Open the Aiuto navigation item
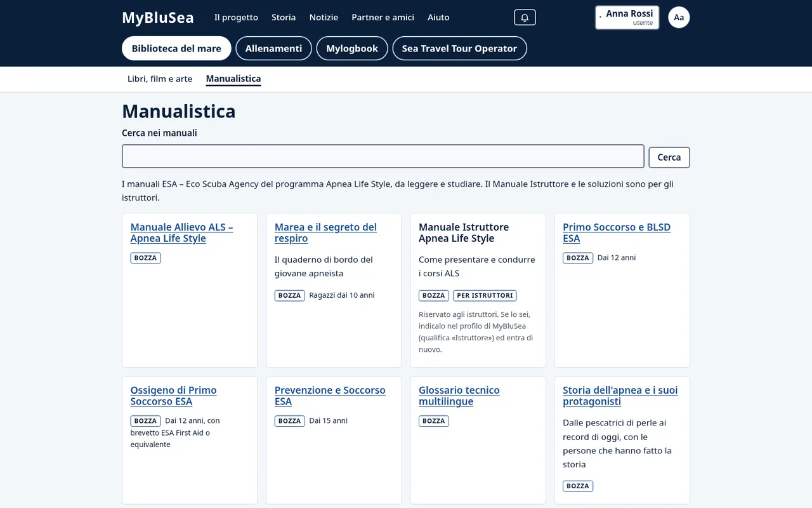Image resolution: width=812 pixels, height=508 pixels. pyautogui.click(x=438, y=18)
